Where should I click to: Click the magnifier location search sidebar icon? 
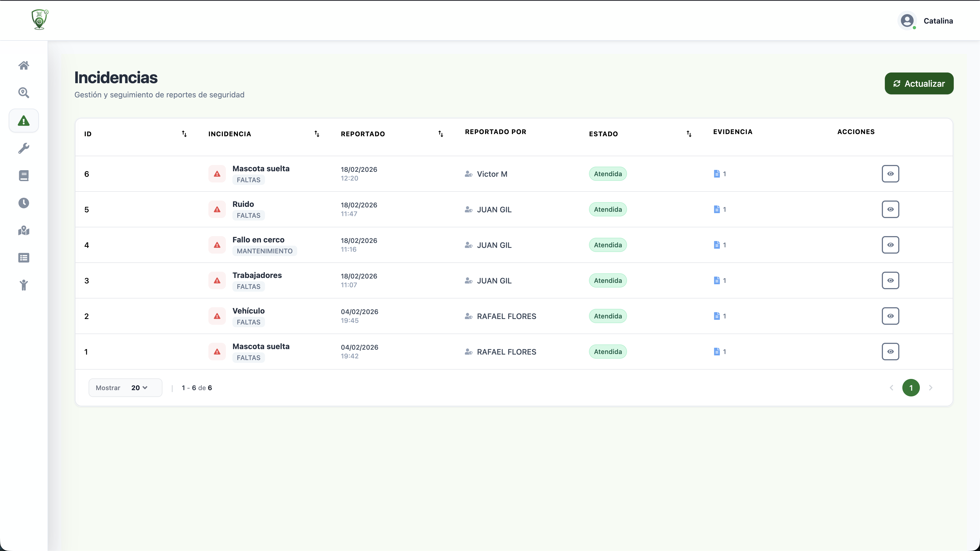pos(24,93)
